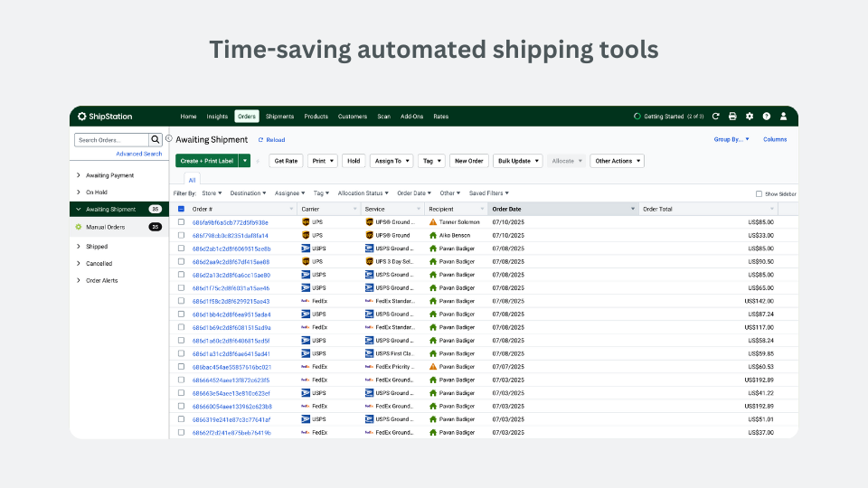Click the Manual Orders gear icon
Screen dimensions: 868x488
click(x=79, y=227)
